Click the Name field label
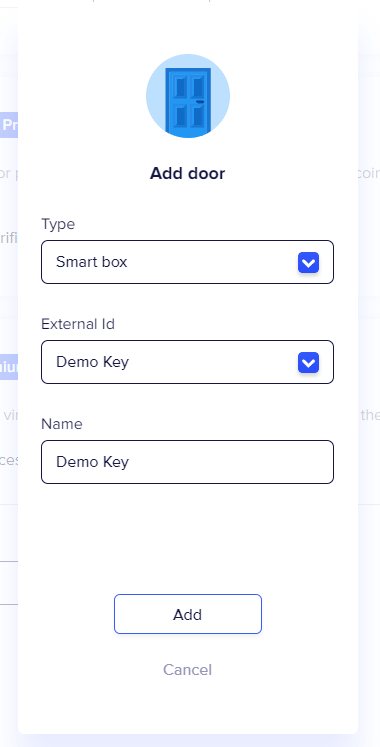Image resolution: width=380 pixels, height=747 pixels. point(61,424)
